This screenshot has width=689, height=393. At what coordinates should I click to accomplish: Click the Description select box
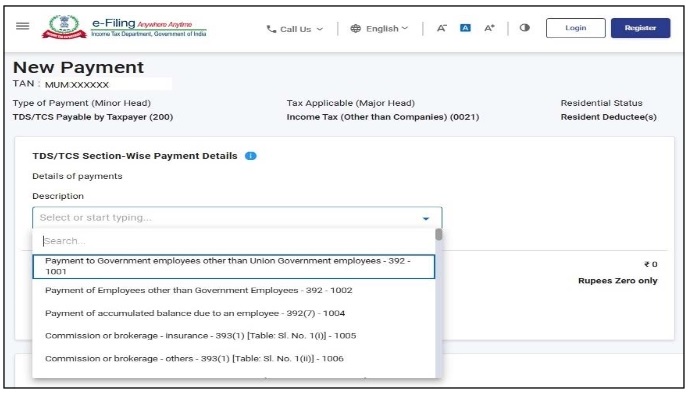click(237, 218)
